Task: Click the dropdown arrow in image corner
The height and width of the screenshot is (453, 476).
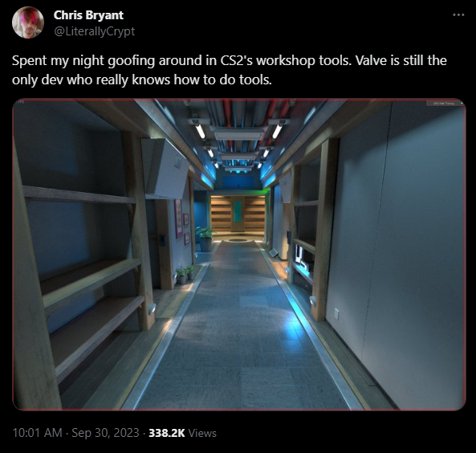Action: click(x=462, y=104)
